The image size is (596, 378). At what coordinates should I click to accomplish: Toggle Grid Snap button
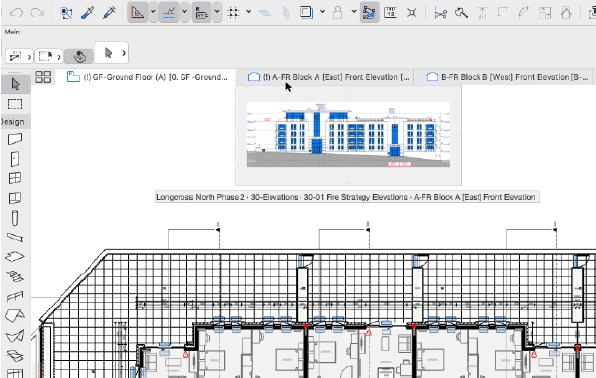point(233,13)
